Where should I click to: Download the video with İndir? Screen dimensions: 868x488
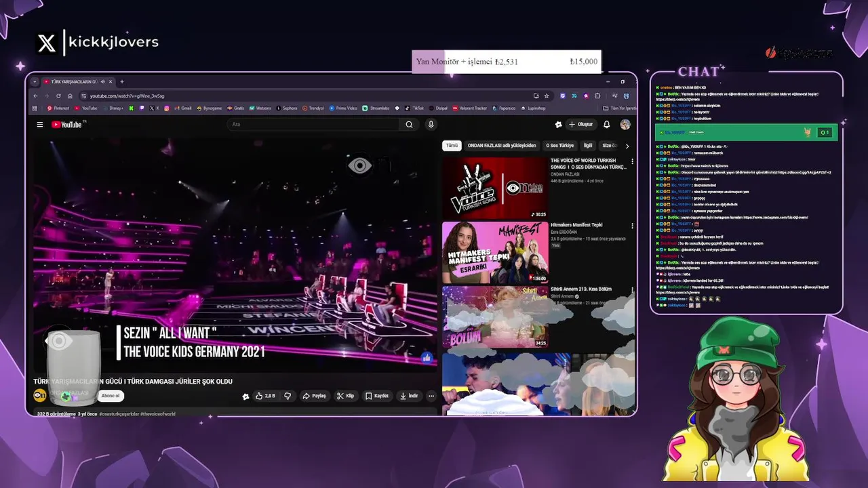click(x=409, y=396)
